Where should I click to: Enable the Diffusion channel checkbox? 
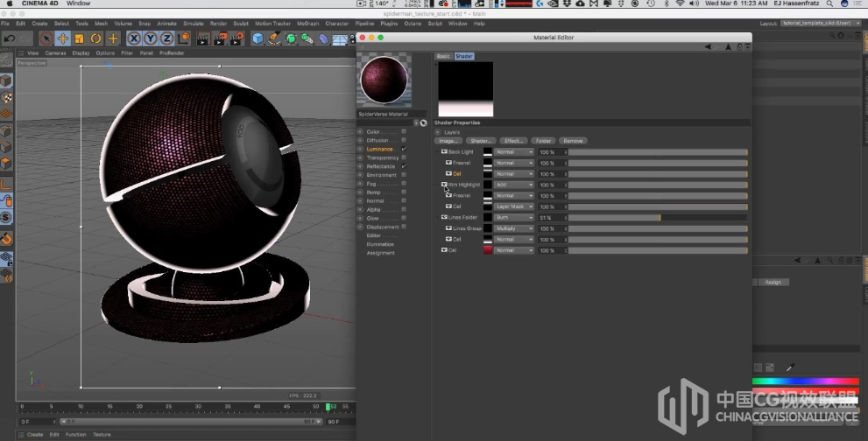click(x=404, y=140)
